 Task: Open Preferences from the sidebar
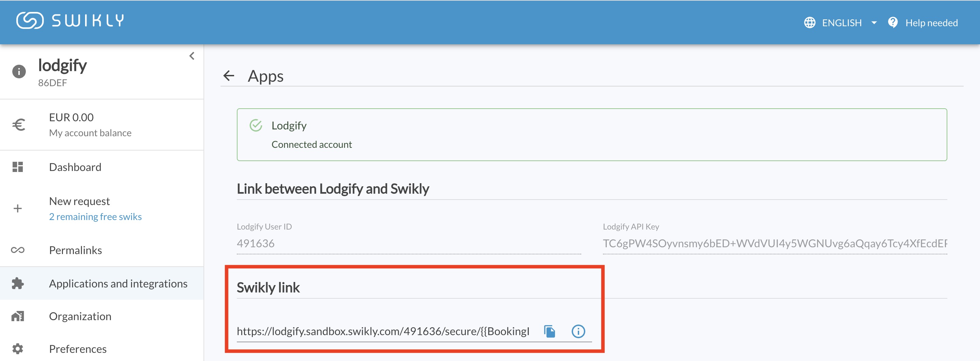click(x=78, y=349)
